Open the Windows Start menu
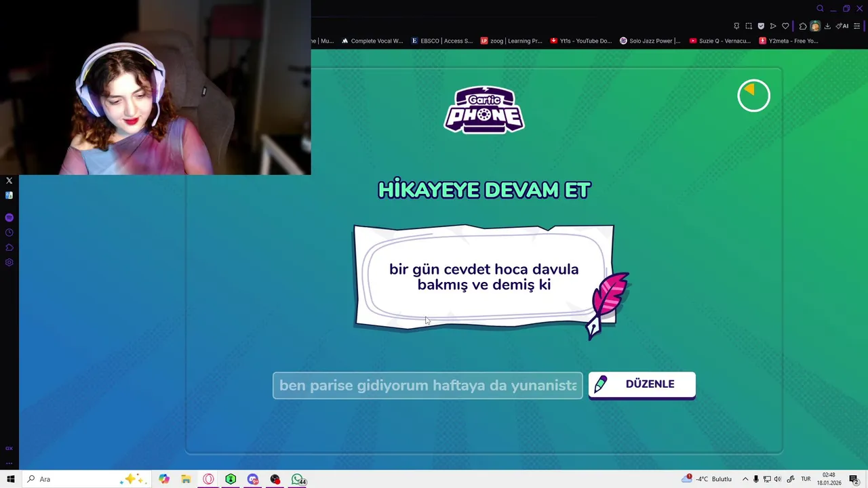The height and width of the screenshot is (488, 868). point(11,479)
